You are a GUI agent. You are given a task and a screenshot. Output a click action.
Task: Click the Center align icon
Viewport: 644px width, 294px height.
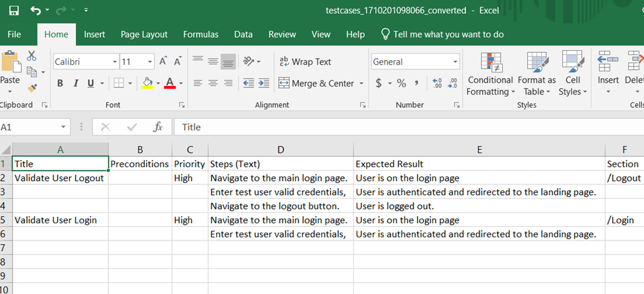pyautogui.click(x=213, y=83)
